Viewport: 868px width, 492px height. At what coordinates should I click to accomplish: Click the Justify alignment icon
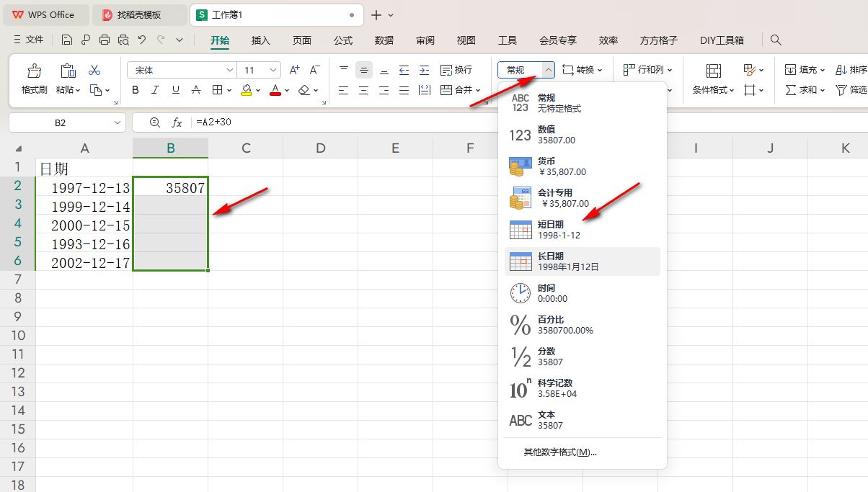pos(404,90)
